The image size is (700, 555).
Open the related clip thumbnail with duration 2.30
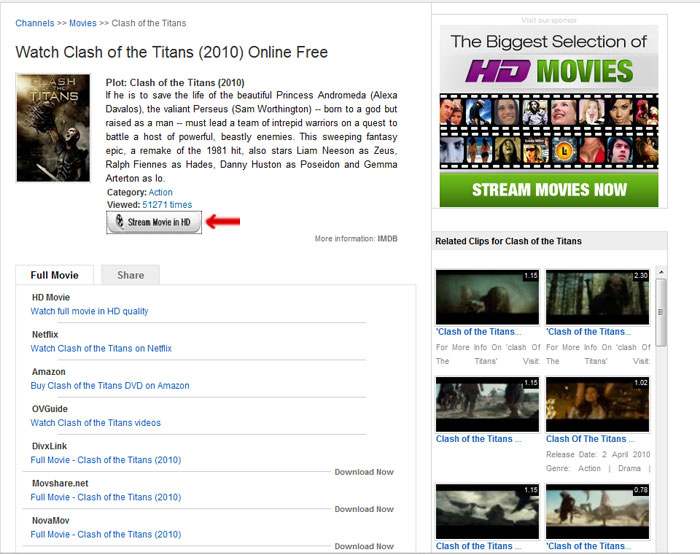pyautogui.click(x=598, y=296)
